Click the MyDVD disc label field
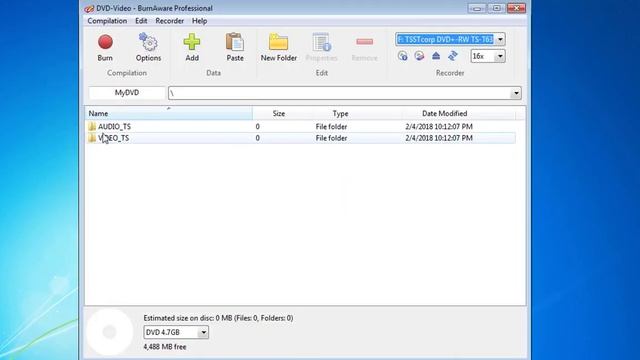 coord(127,93)
